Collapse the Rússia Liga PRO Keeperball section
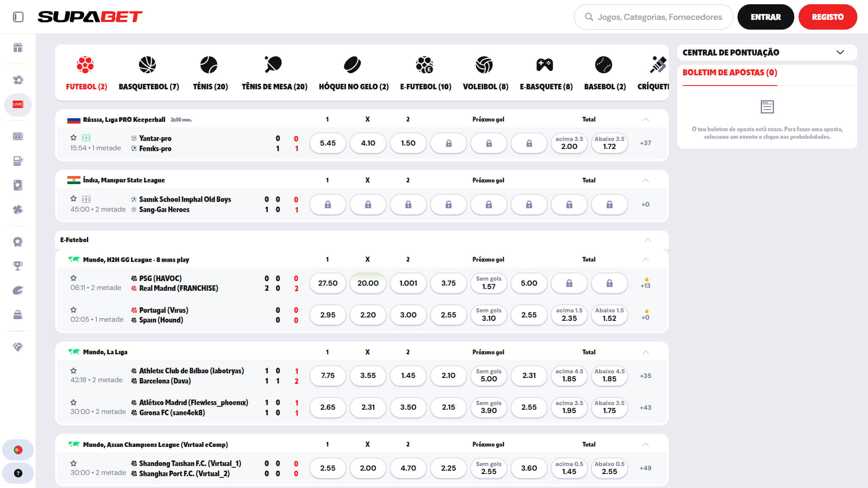Screen dimensions: 868x488 646,119
